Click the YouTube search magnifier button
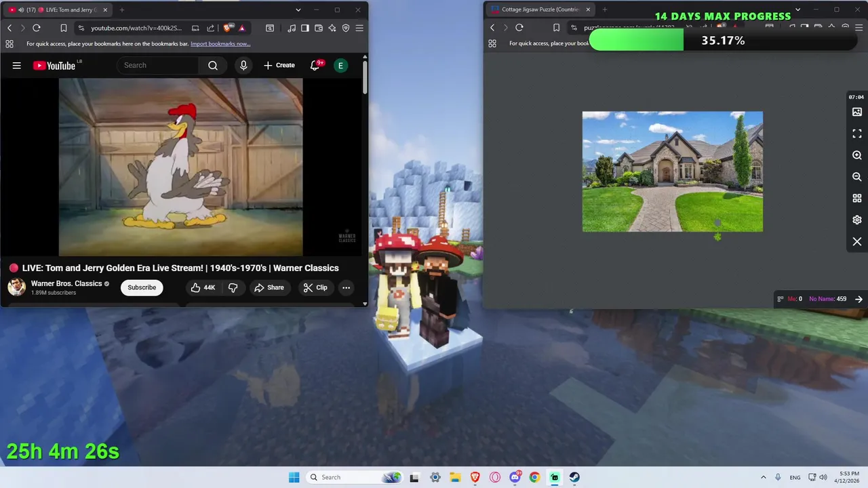Image resolution: width=868 pixels, height=488 pixels. pos(213,65)
